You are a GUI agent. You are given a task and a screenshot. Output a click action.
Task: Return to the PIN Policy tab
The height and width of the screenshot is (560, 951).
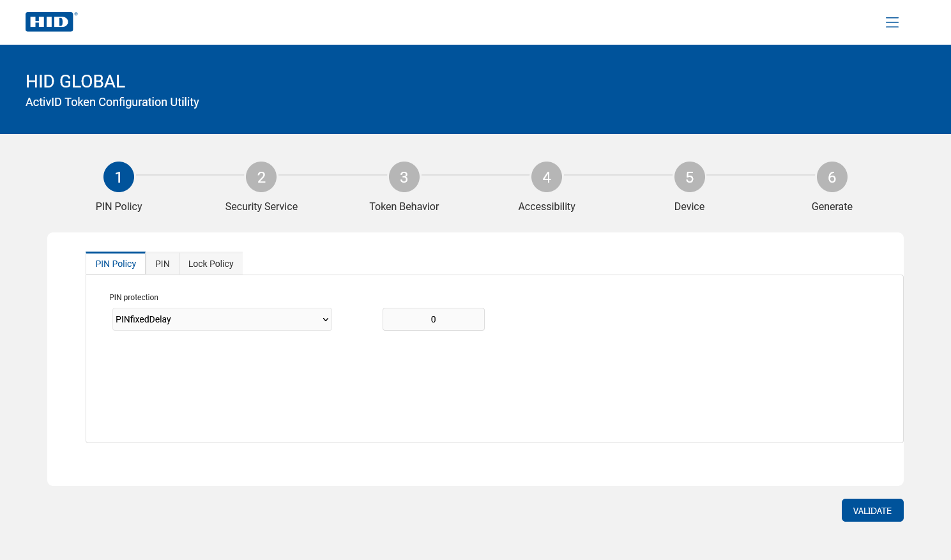[116, 263]
